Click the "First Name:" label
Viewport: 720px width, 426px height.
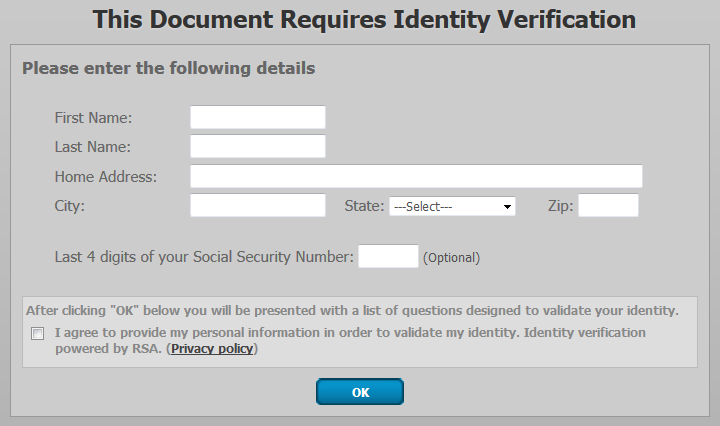pos(93,118)
